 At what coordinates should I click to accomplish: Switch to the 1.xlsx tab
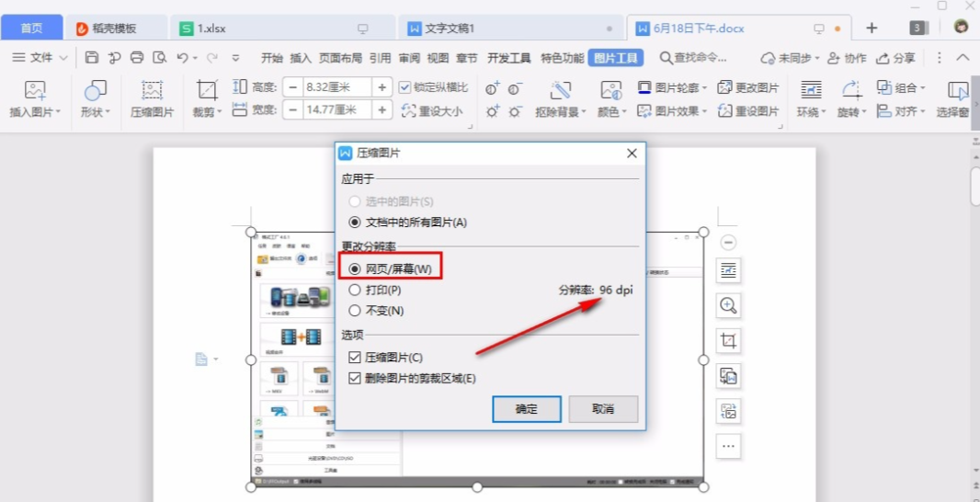[211, 29]
